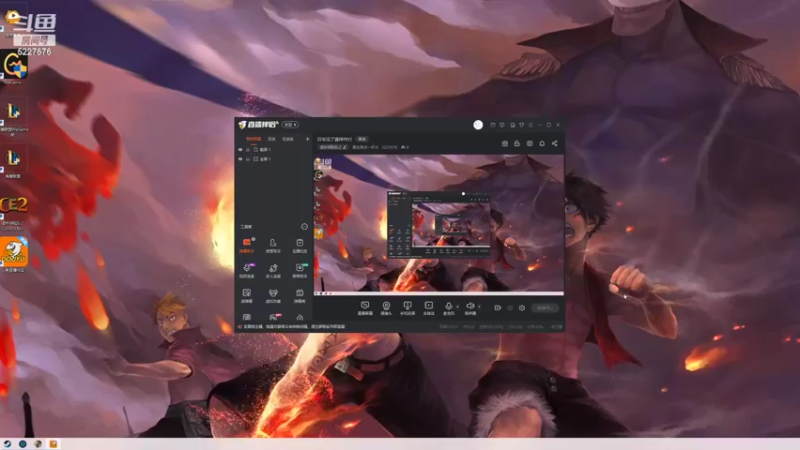This screenshot has height=450, width=800.
Task: Click the stream preview canvas
Action: tap(439, 224)
